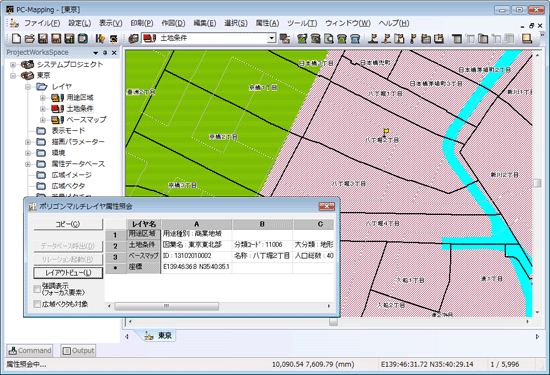Screen dimensions: 550x375
Task: Collapse the 東京 project tree node
Action: (x=13, y=75)
